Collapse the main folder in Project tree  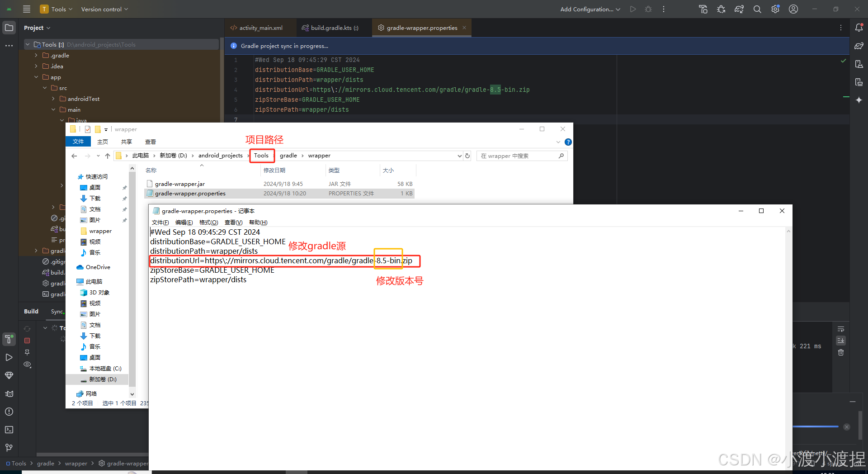tap(53, 109)
